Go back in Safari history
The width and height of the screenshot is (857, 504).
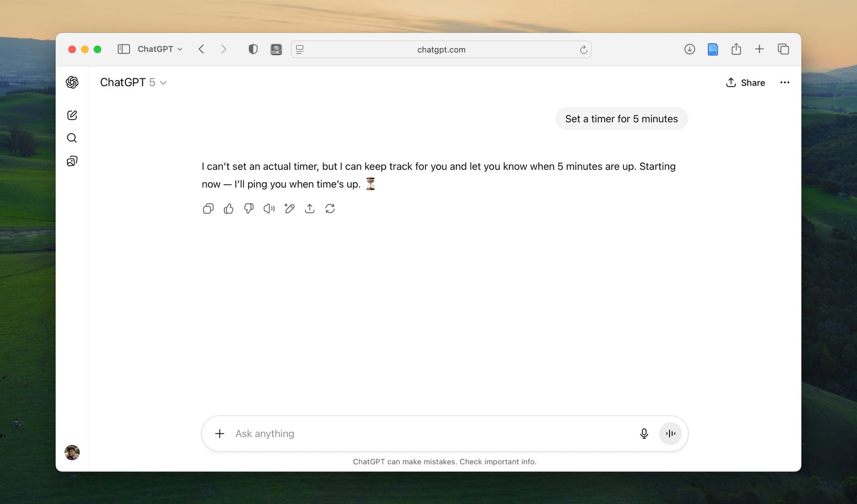tap(201, 49)
